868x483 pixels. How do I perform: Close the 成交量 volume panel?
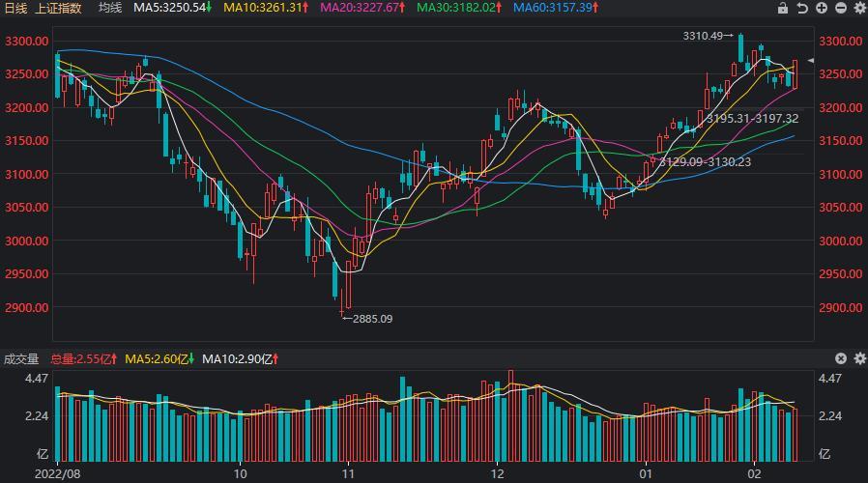[840, 358]
